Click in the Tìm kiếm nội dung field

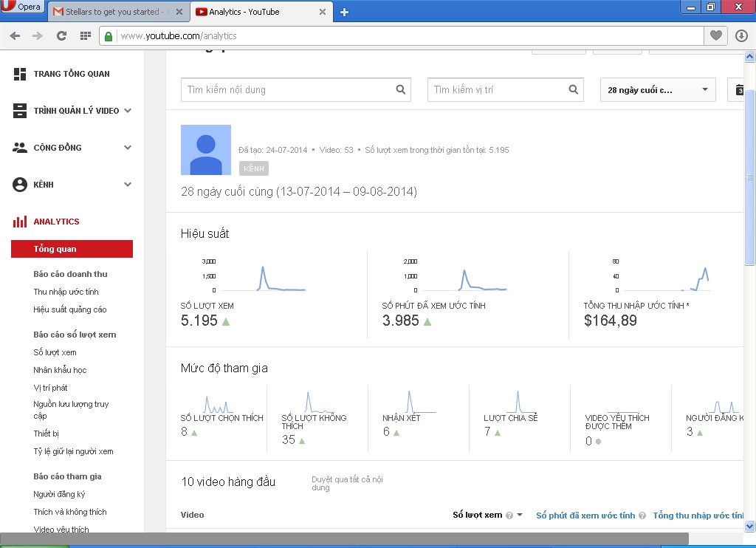[288, 90]
